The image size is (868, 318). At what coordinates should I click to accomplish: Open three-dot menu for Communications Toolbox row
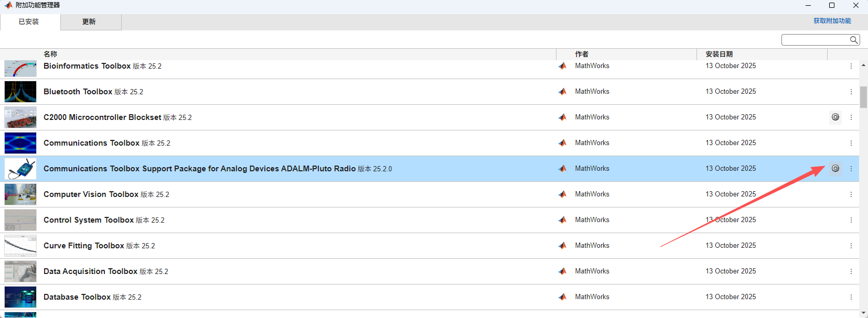tap(851, 143)
